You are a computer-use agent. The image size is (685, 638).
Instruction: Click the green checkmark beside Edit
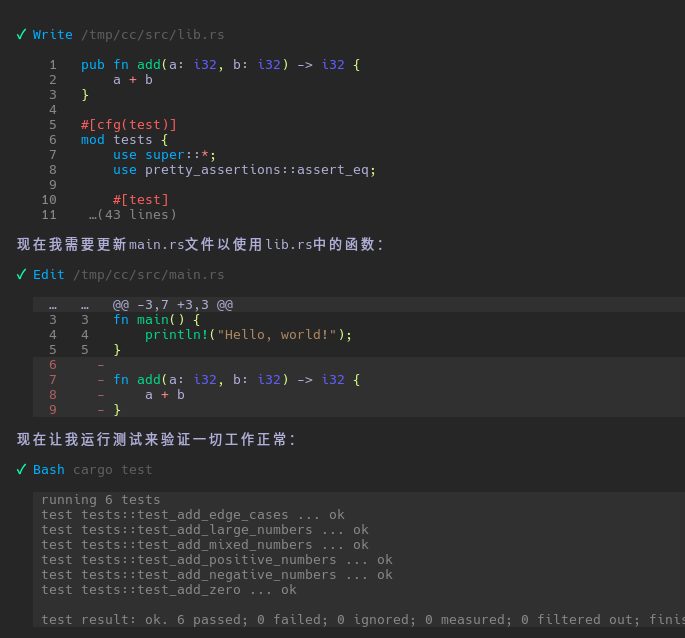pos(22,275)
